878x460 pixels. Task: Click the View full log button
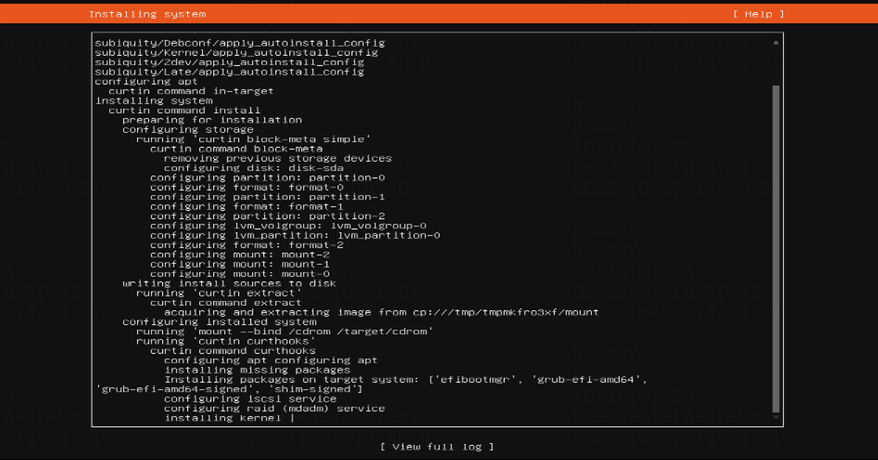click(437, 447)
